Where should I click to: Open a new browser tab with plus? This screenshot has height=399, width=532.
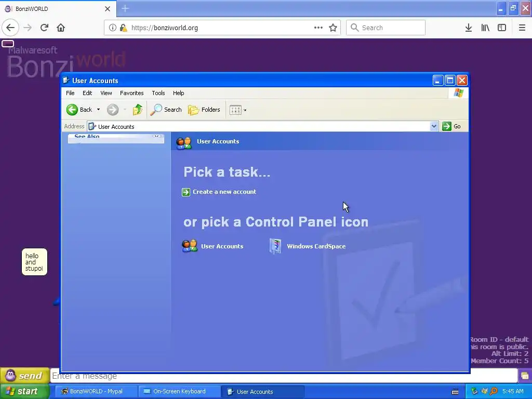(125, 8)
